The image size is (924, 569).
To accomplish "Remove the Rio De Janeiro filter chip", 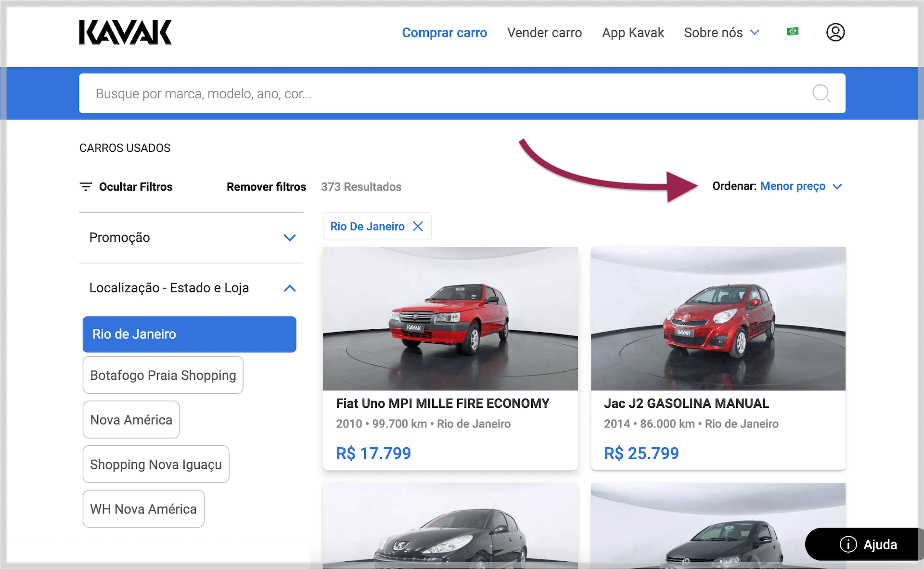I will [418, 226].
